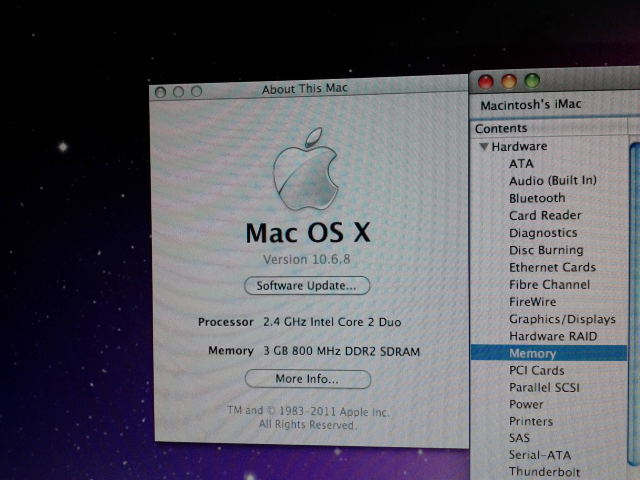Minimize System Profiler with yellow button
640x480 pixels.
(509, 81)
